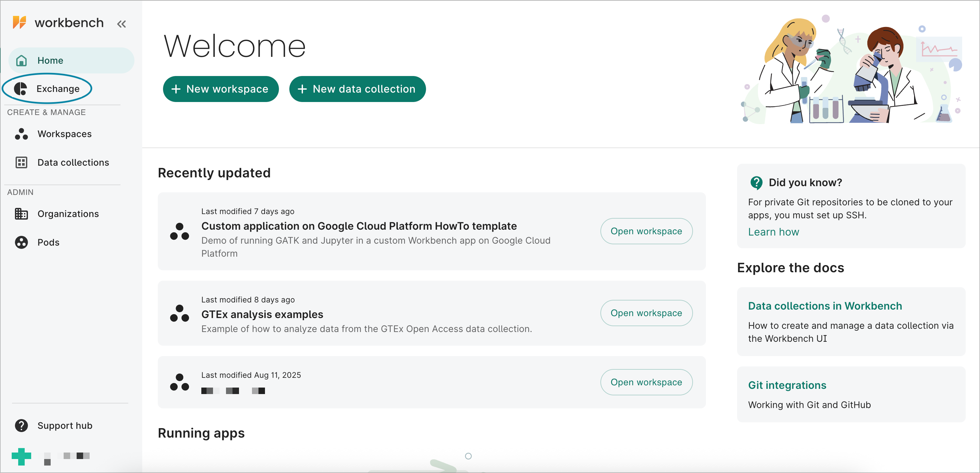Open the Custom application HowTo template workspace
The width and height of the screenshot is (980, 473).
(646, 231)
